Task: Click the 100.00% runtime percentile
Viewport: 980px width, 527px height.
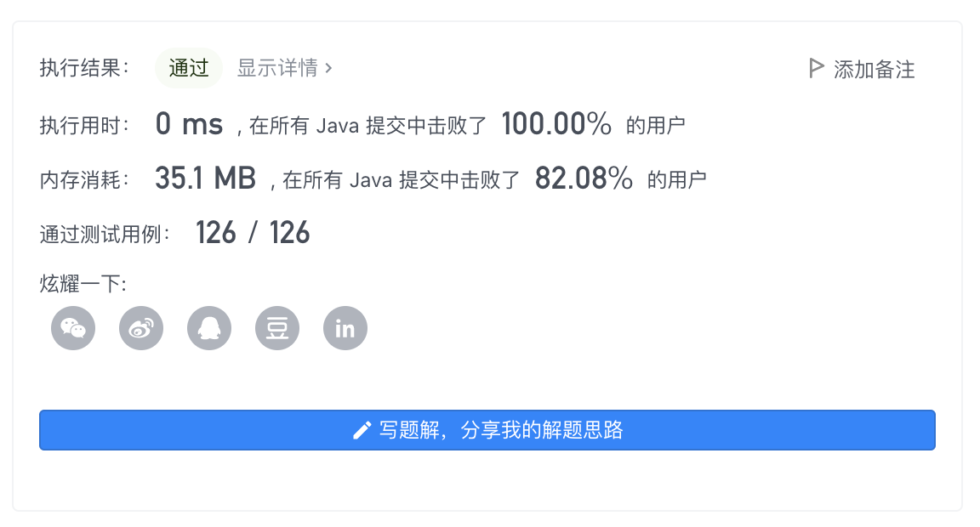Action: (556, 125)
